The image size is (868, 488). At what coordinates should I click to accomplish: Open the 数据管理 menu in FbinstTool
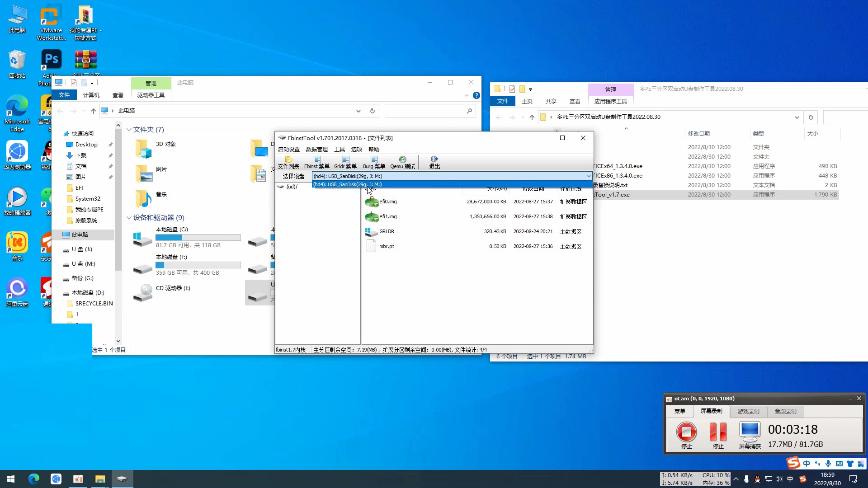pos(316,150)
